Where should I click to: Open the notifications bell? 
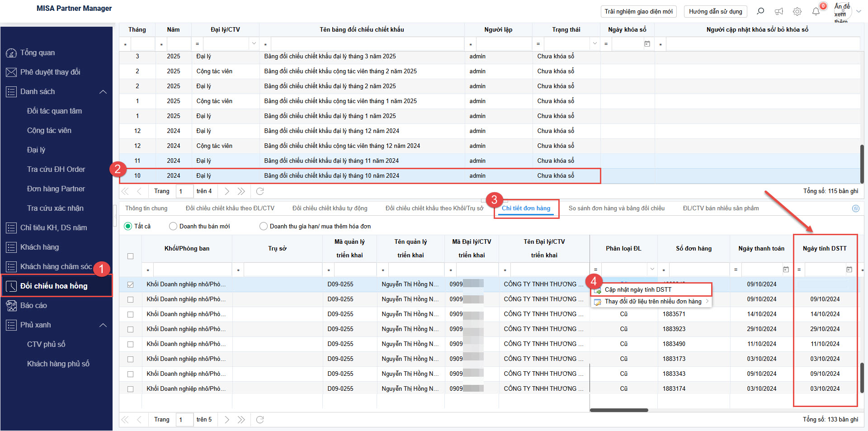(816, 11)
